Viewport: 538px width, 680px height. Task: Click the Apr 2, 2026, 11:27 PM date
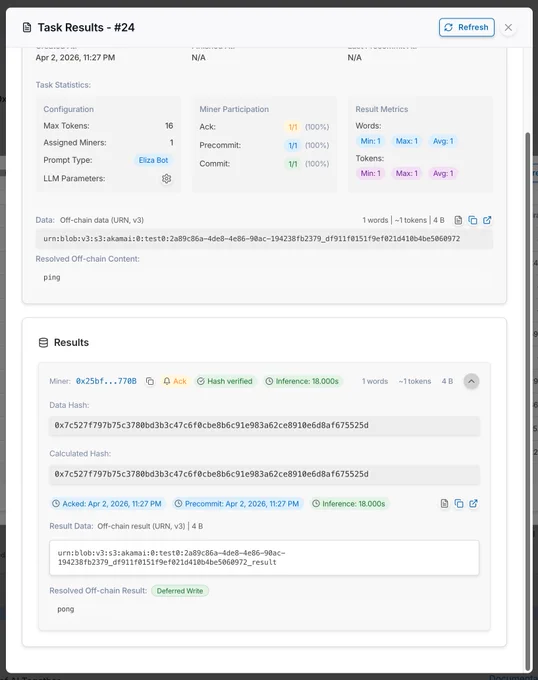(75, 57)
